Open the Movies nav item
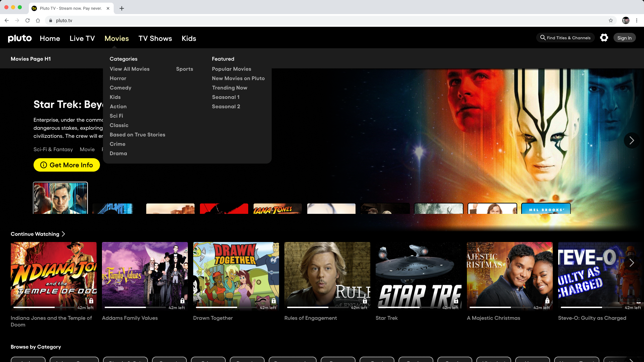Screen dimensions: 644x362 point(117,38)
